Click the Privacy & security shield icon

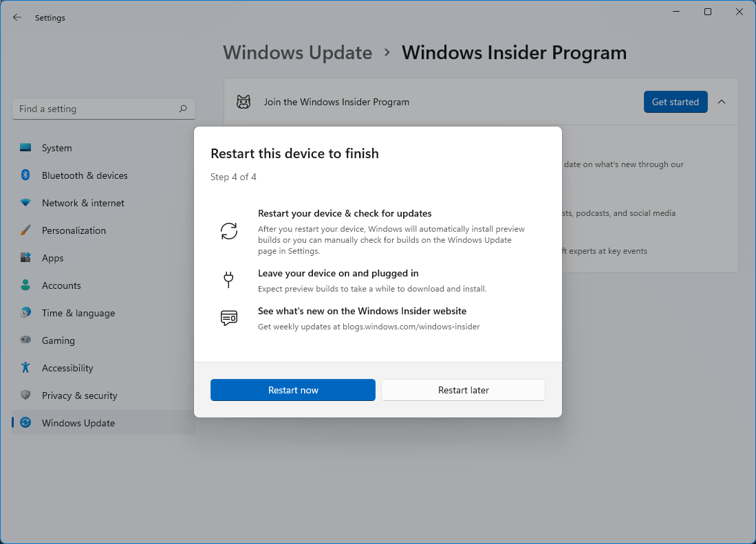tap(25, 395)
